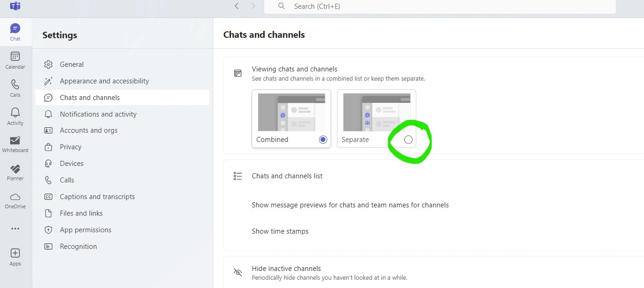This screenshot has width=644, height=288.
Task: Open the Calls app in left rail
Action: pyautogui.click(x=15, y=88)
